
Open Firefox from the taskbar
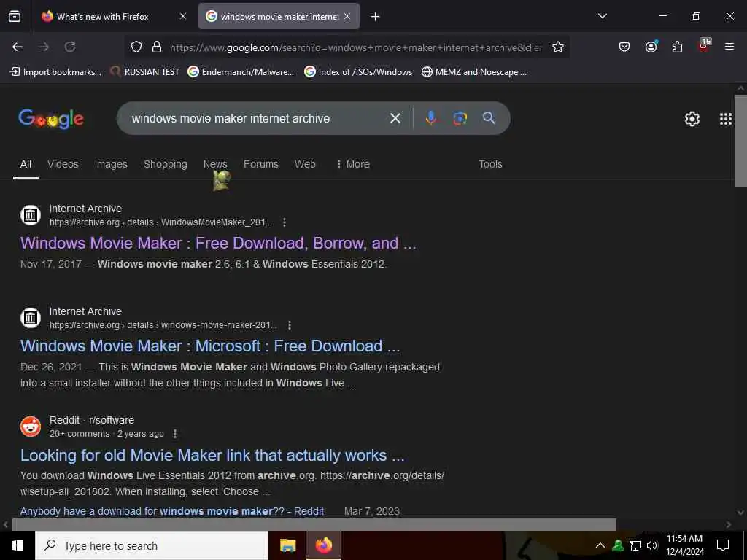click(x=323, y=545)
